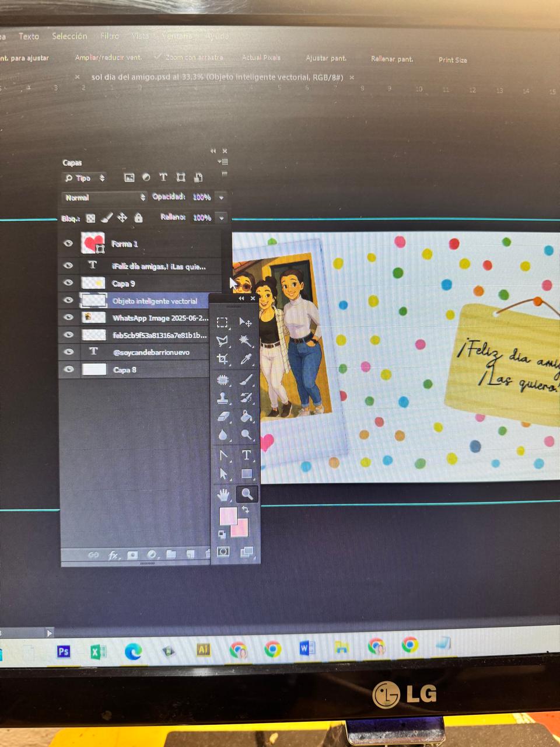
Task: Open the Selección menu
Action: (x=69, y=36)
